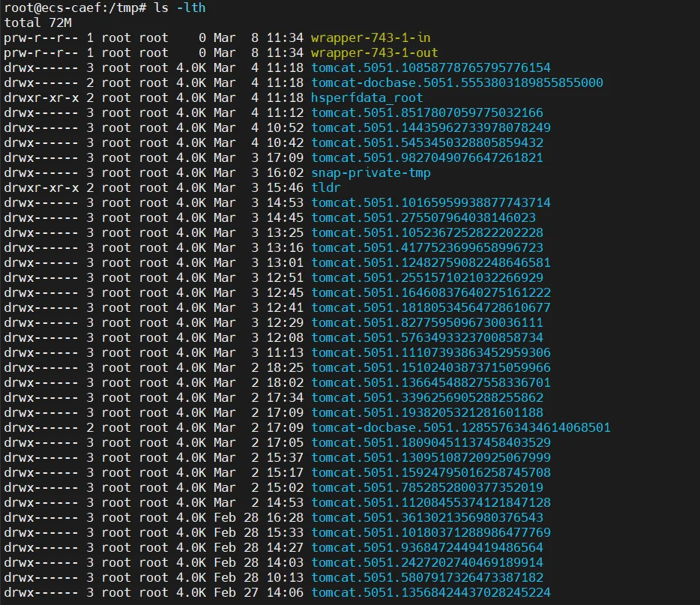Click 'tomcat.5051.18090451137458403529'
Screen dimensions: 700x605
point(431,443)
